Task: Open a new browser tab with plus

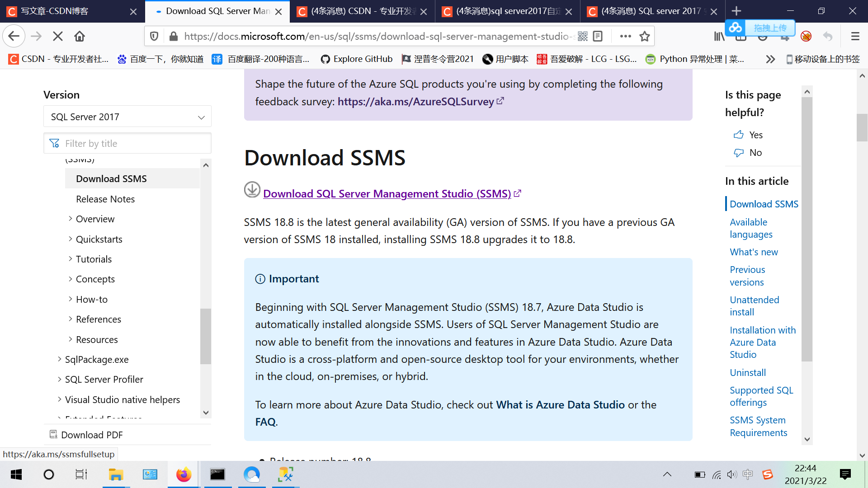Action: click(736, 11)
